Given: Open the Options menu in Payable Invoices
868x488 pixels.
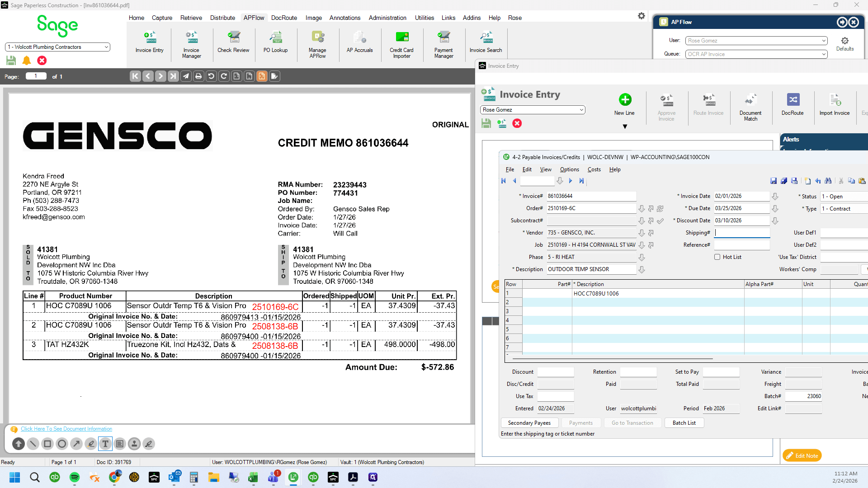Looking at the screenshot, I should pyautogui.click(x=569, y=169).
